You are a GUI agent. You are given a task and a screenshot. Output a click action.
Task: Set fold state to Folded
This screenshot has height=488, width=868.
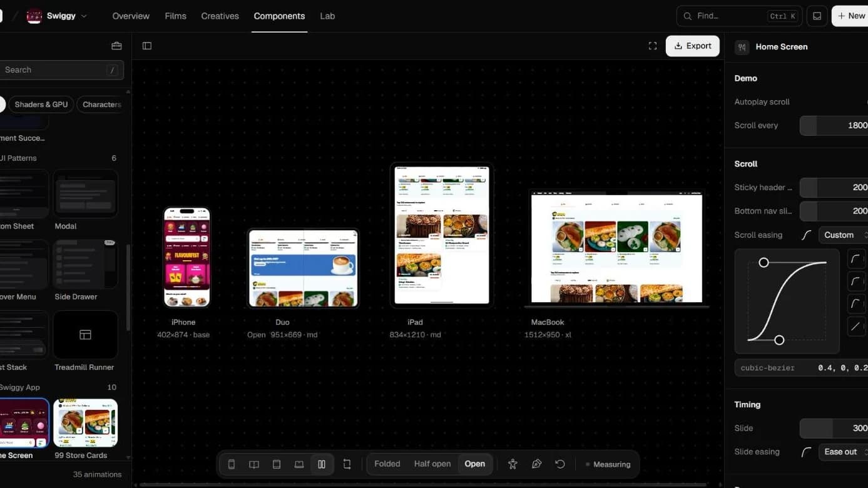click(387, 464)
